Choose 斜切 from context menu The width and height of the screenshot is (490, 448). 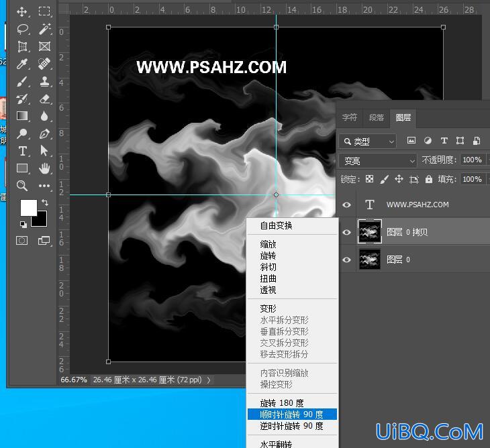point(292,267)
